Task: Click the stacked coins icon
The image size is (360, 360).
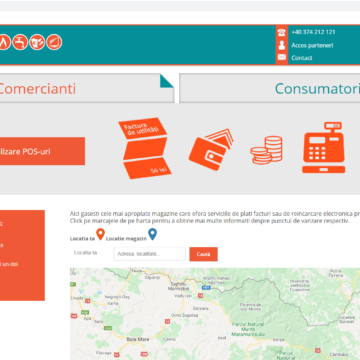Action: (266, 150)
